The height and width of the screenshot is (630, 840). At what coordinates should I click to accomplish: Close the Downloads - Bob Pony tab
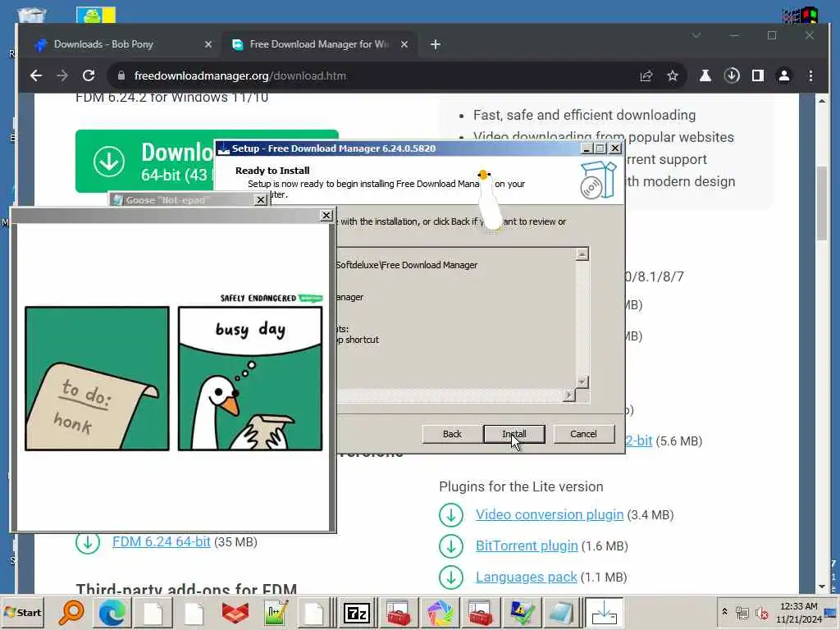(x=208, y=44)
